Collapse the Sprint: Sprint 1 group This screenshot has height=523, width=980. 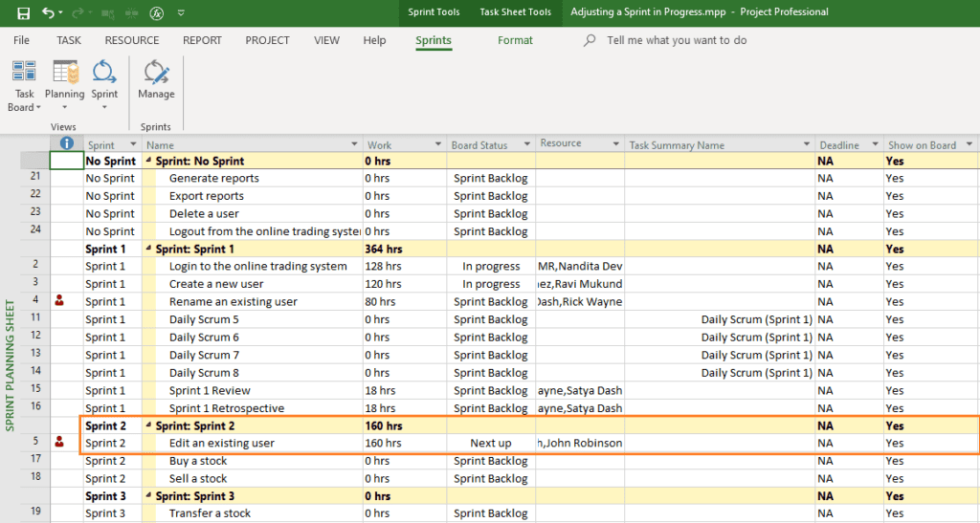(x=149, y=249)
